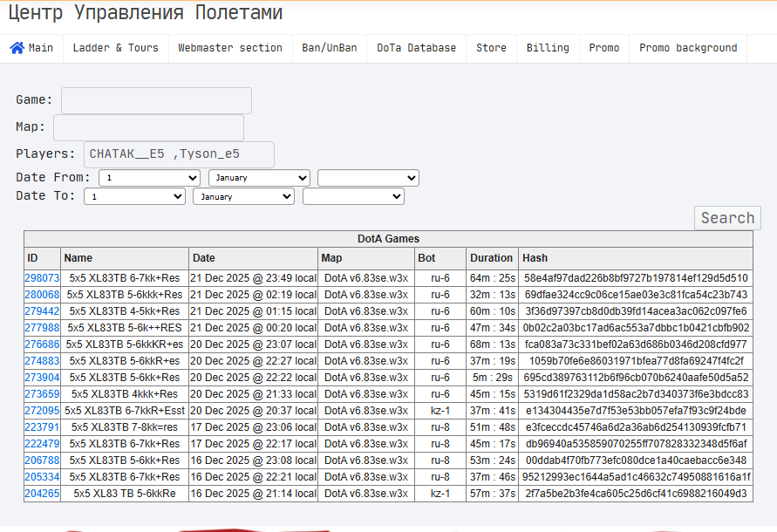
Task: Open the Billing menu item
Action: pos(548,48)
